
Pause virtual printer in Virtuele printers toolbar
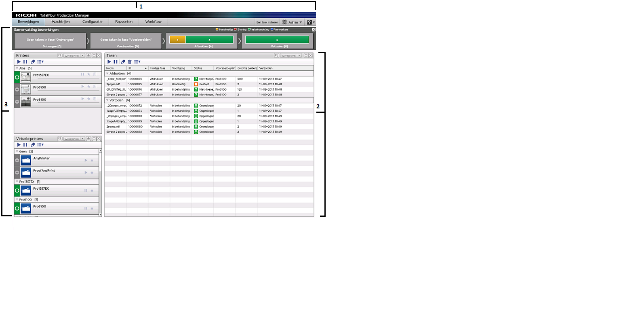(25, 145)
